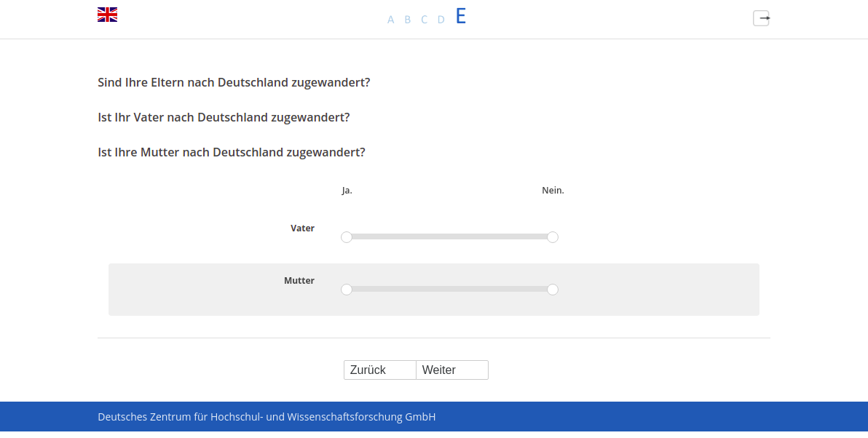The width and height of the screenshot is (868, 438).
Task: Go to survey section C
Action: 424,20
